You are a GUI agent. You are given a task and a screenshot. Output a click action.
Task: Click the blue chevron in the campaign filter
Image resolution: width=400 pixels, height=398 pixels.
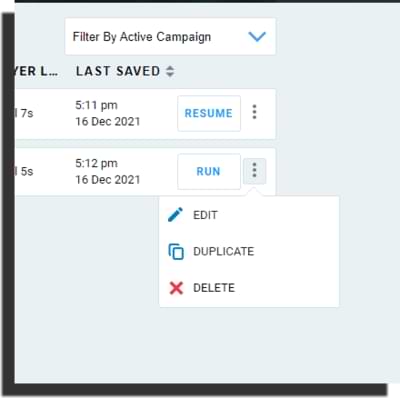257,36
